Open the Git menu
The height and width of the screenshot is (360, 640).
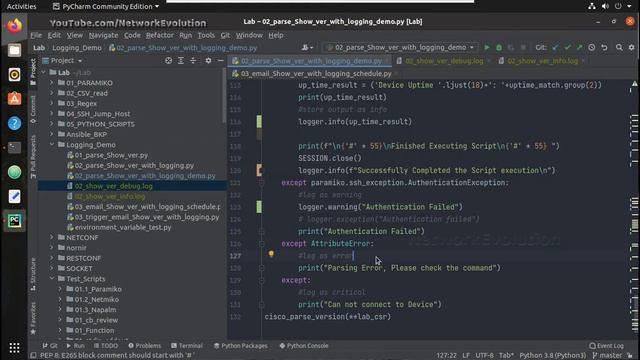225,36
